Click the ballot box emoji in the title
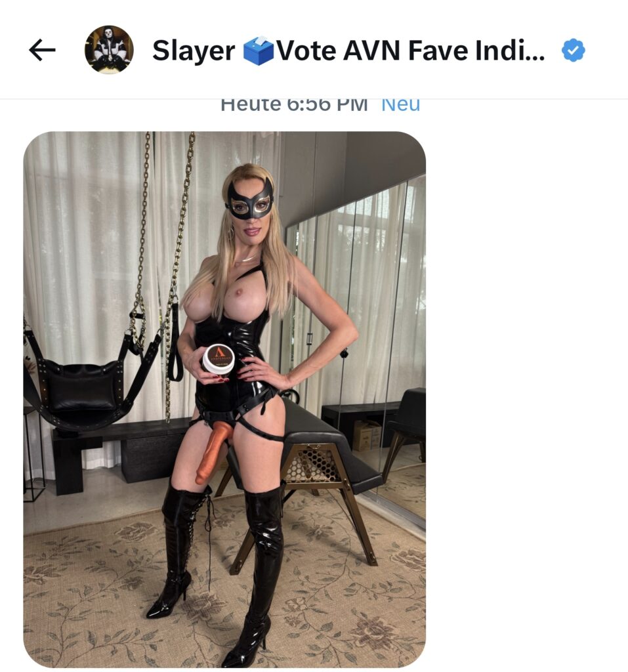Image resolution: width=628 pixels, height=672 pixels. pyautogui.click(x=258, y=51)
